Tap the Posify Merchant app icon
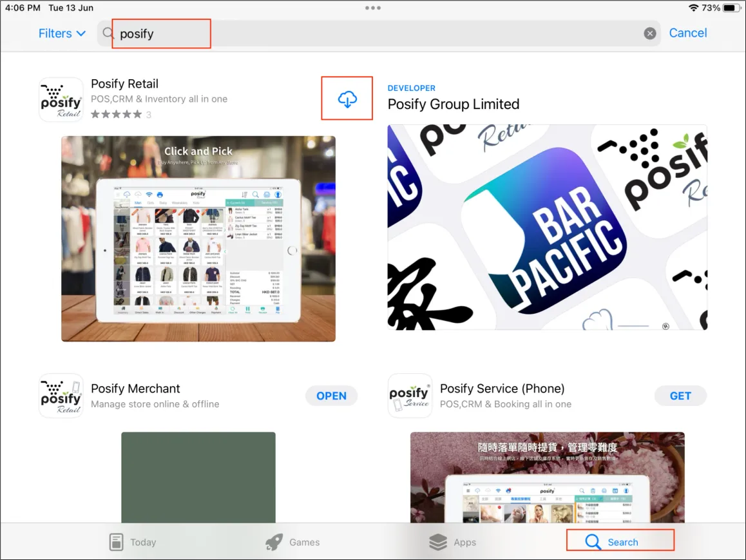The image size is (746, 560). (61, 395)
